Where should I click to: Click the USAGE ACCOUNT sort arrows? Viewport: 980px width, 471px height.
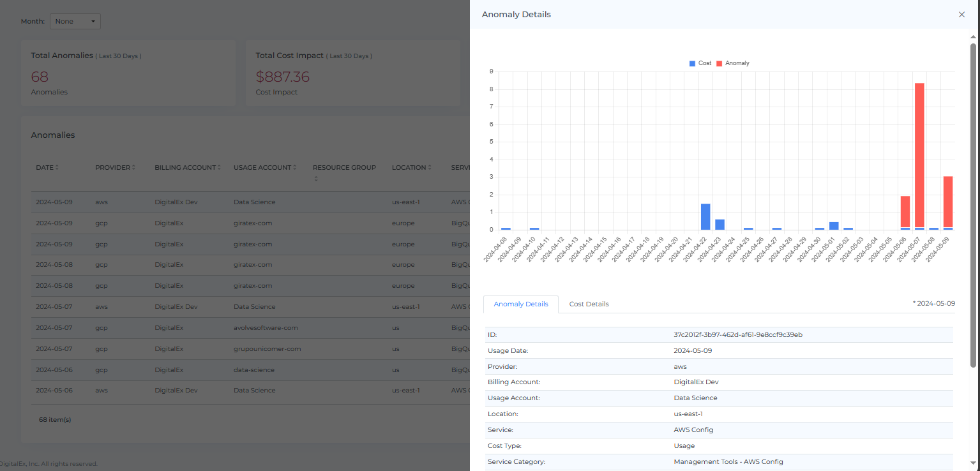point(294,168)
